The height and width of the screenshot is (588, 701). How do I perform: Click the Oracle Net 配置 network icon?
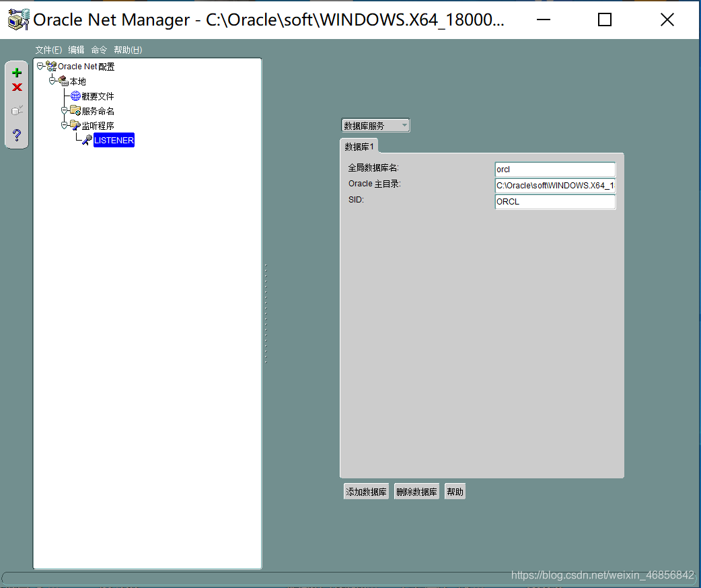pyautogui.click(x=51, y=67)
